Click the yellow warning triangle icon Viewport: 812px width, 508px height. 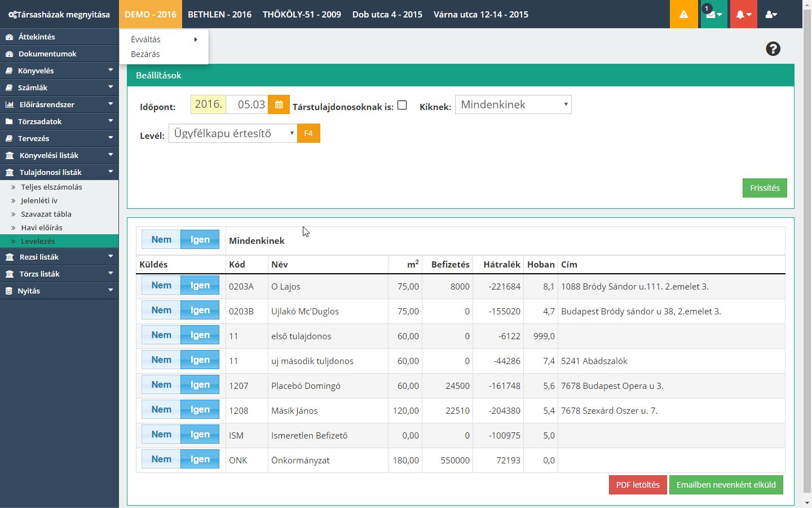point(683,14)
